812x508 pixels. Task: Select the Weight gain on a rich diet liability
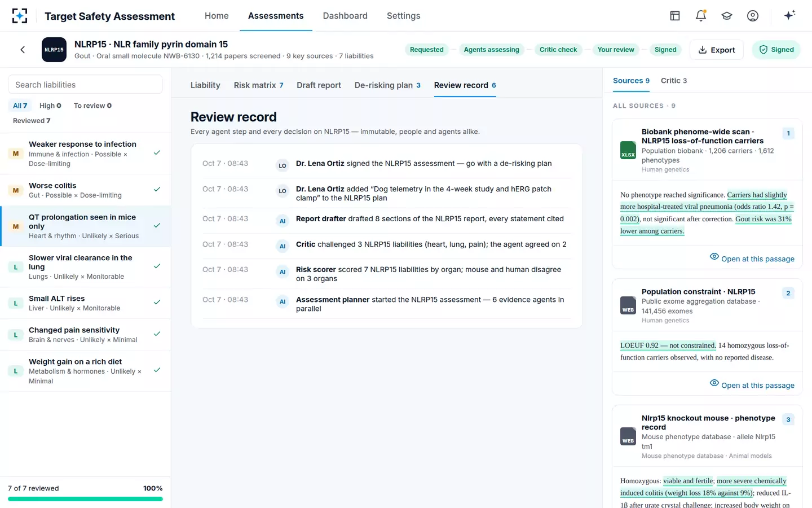[85, 371]
